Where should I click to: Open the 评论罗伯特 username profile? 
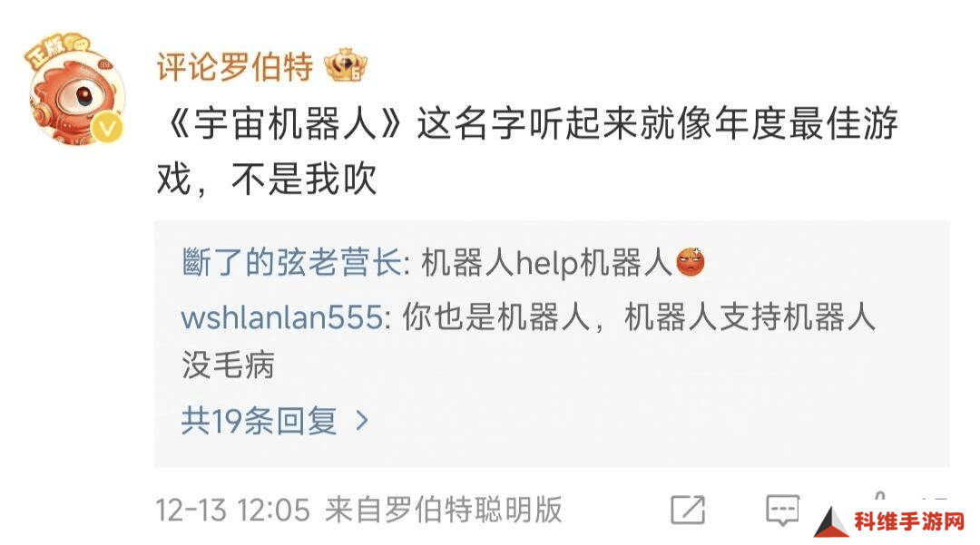pos(234,66)
